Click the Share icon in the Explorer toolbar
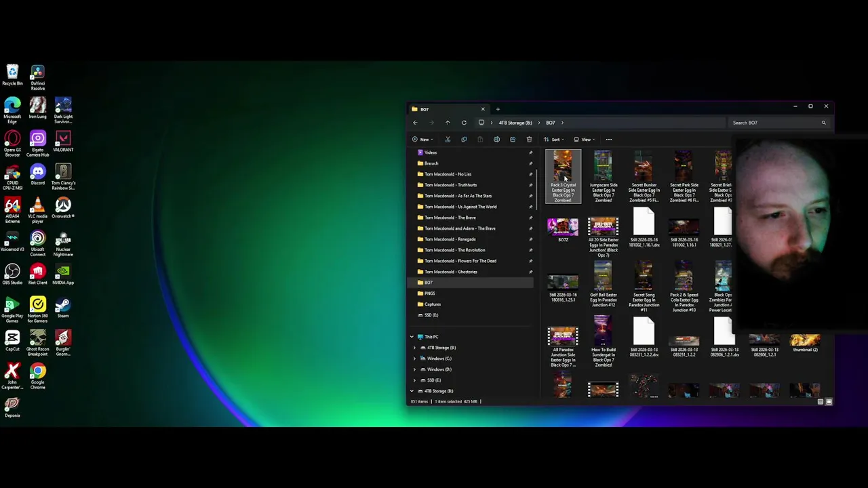The width and height of the screenshot is (868, 488). coord(513,140)
